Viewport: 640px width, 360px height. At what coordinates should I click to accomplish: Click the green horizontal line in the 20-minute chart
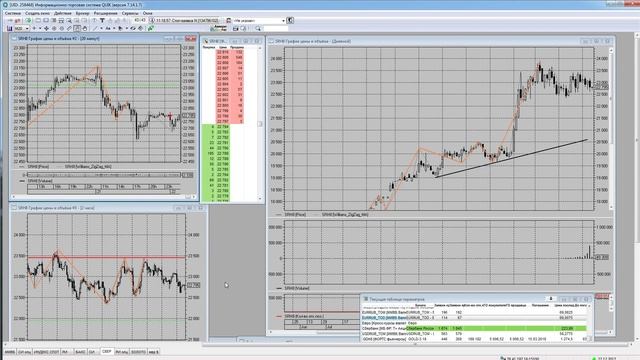click(104, 85)
